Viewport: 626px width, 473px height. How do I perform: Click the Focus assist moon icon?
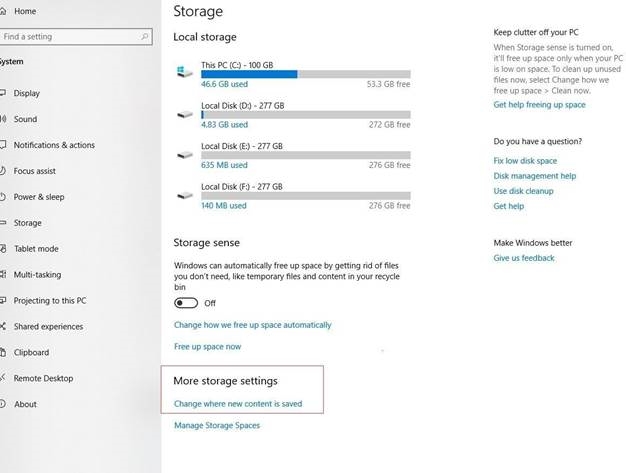pyautogui.click(x=3, y=171)
